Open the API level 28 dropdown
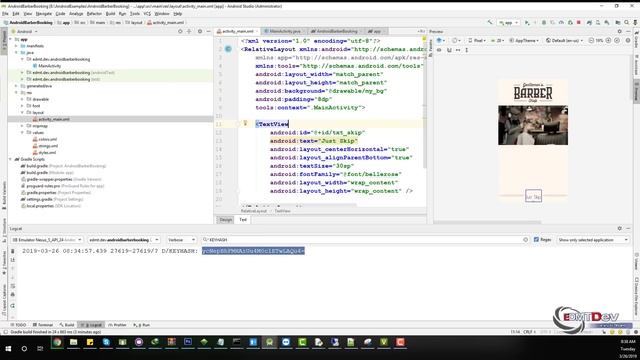640x360 pixels. coord(498,40)
